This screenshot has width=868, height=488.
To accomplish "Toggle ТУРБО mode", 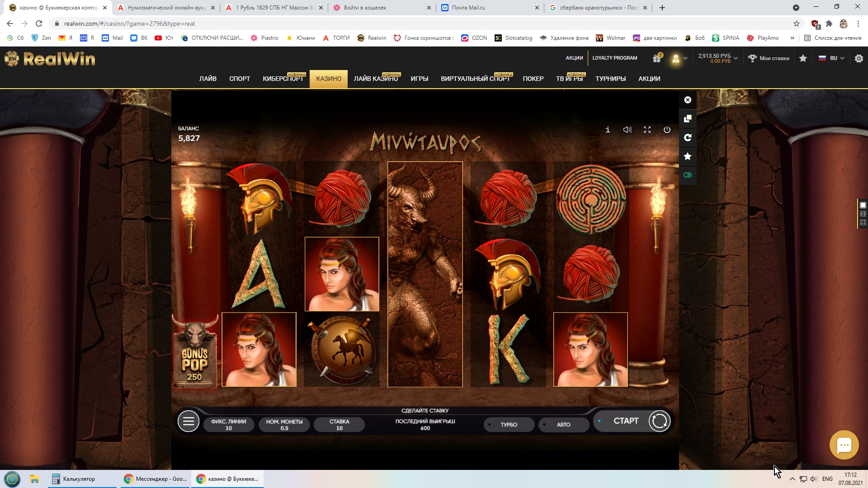I will [x=509, y=425].
